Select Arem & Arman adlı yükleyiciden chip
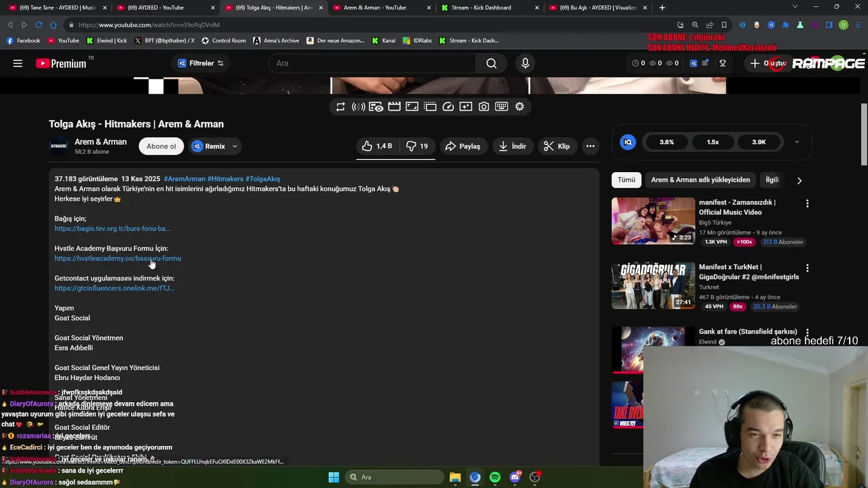The image size is (868, 488). 701,180
